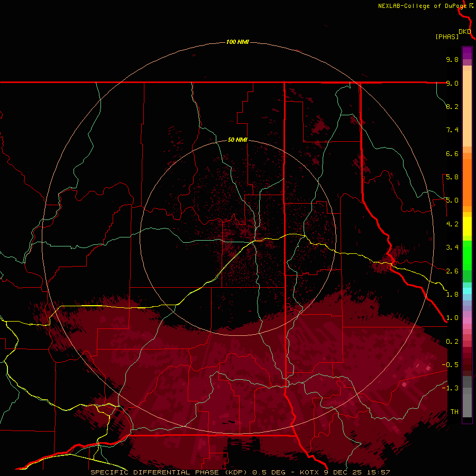The height and width of the screenshot is (476, 476).
Task: Click the [PHAS] legend heading
Action: 447,36
